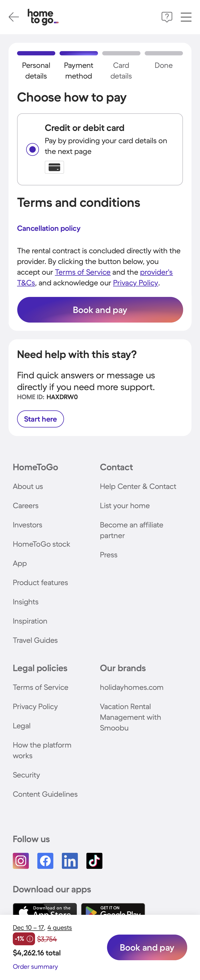Viewport: 200px width, 980px height.
Task: Click the Start here button
Action: 40,419
